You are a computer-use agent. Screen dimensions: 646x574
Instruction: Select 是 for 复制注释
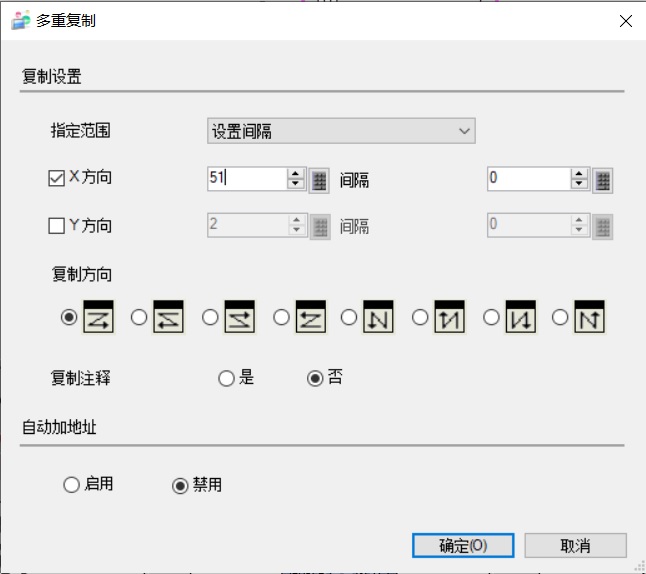226,378
